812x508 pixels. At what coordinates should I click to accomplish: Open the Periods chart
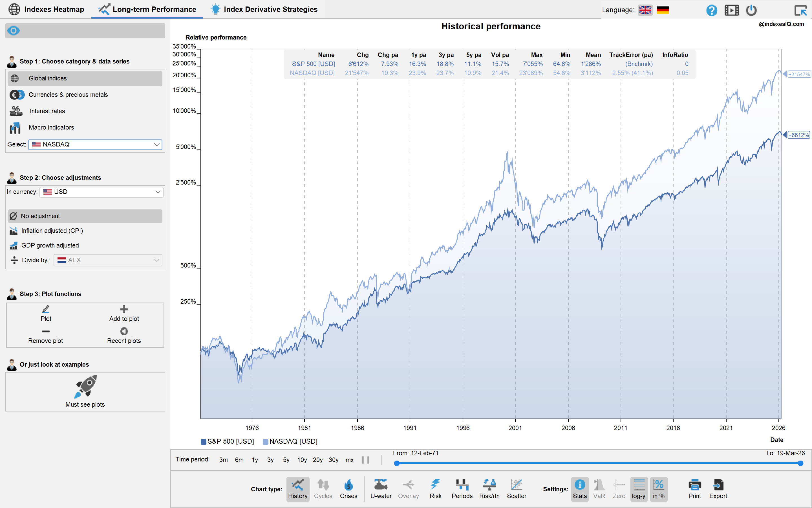point(462,489)
